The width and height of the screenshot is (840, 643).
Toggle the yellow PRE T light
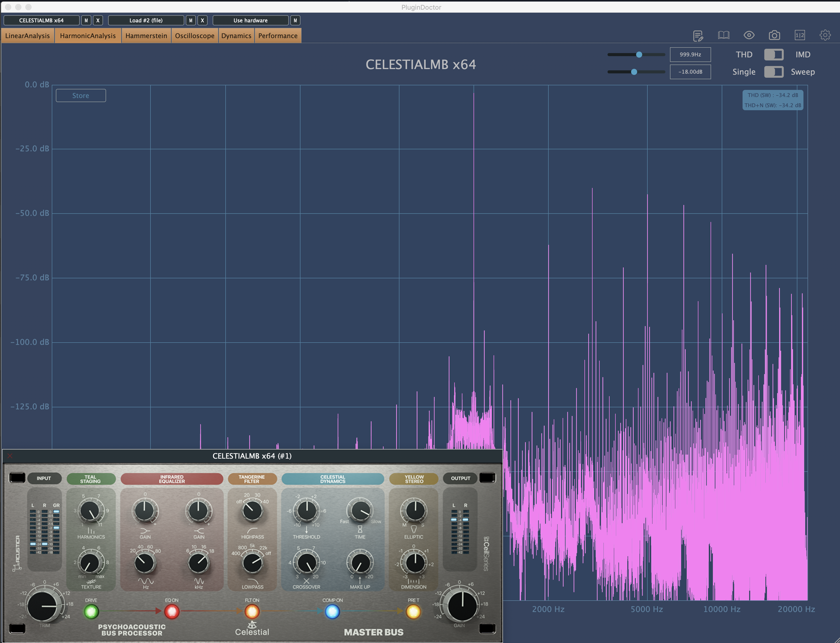413,612
